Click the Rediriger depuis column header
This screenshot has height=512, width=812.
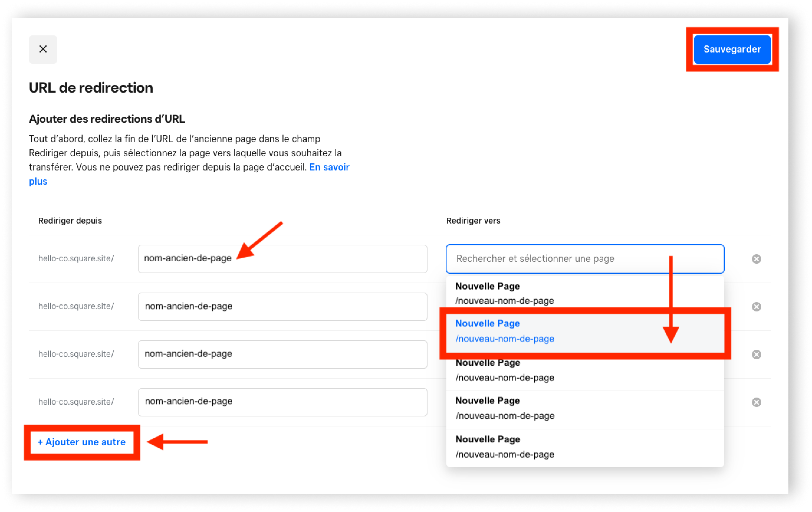tap(70, 221)
